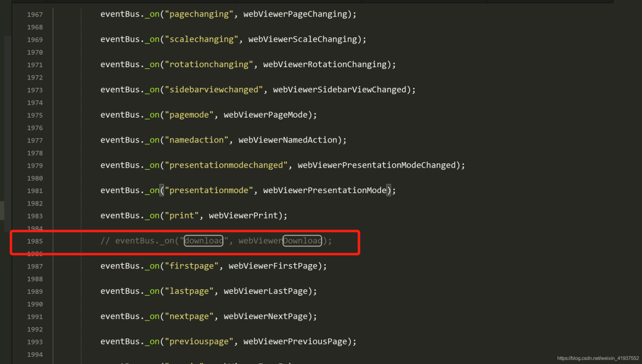The image size is (642, 364).
Task: Click the eventBus object on line 1983
Action: 120,216
